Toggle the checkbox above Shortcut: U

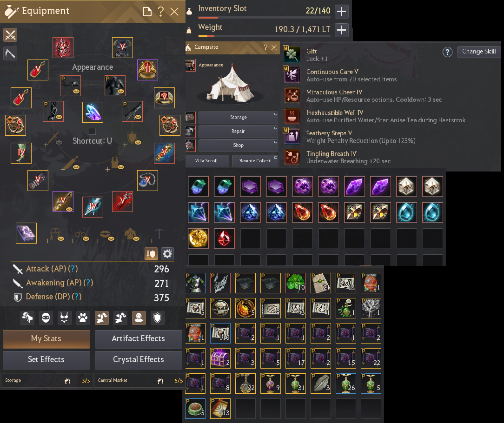[92, 131]
